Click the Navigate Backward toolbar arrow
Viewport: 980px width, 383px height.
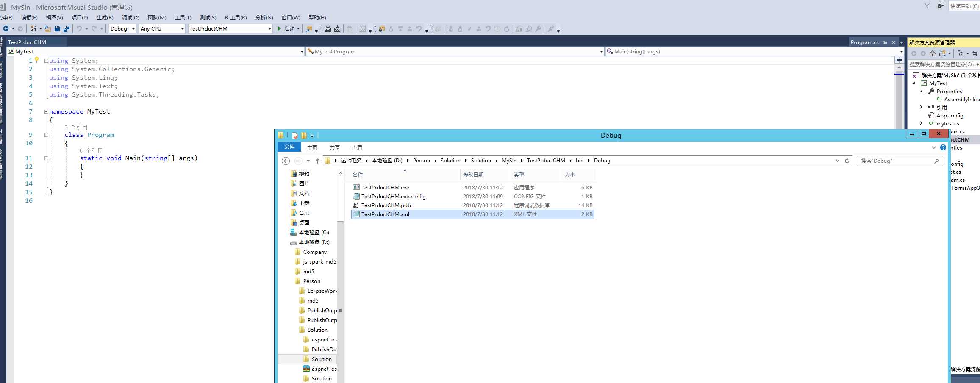coord(6,29)
